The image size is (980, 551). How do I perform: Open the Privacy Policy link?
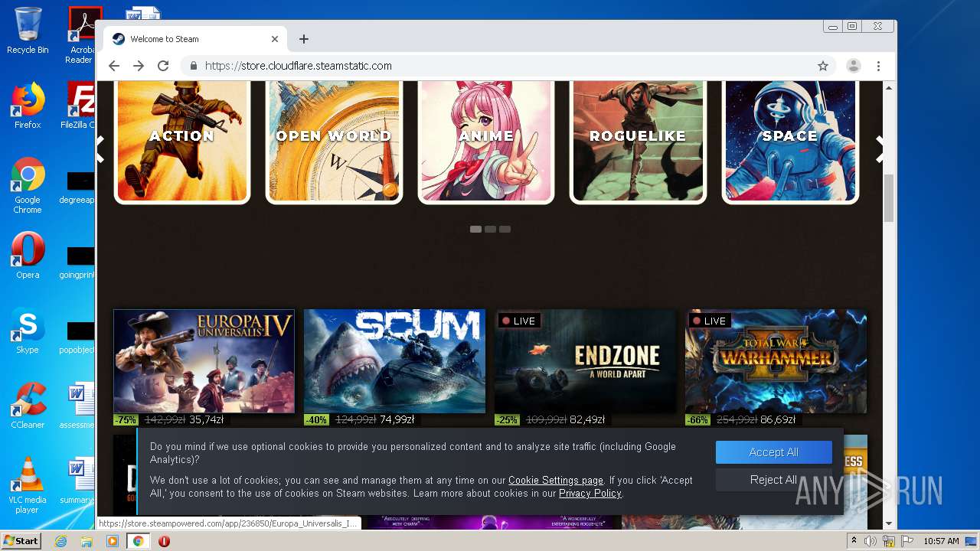point(590,494)
